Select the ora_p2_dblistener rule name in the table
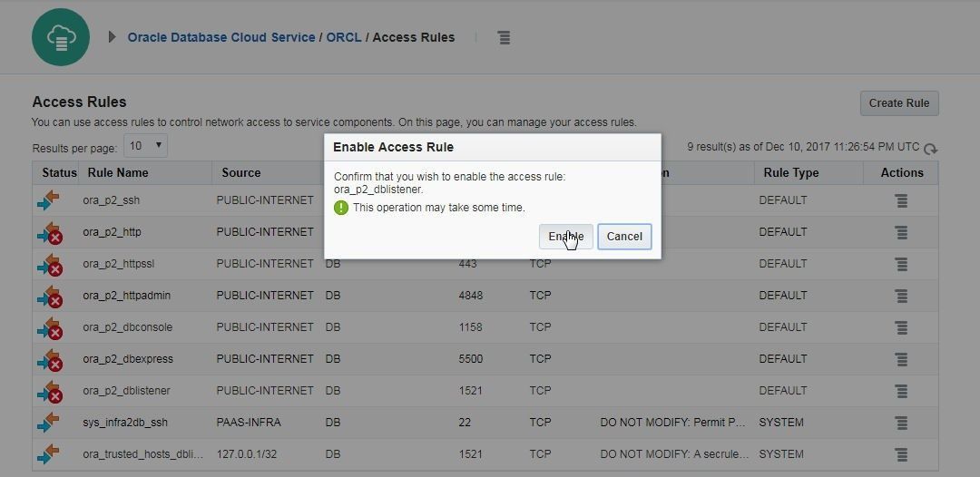The height and width of the screenshot is (477, 980). 126,391
